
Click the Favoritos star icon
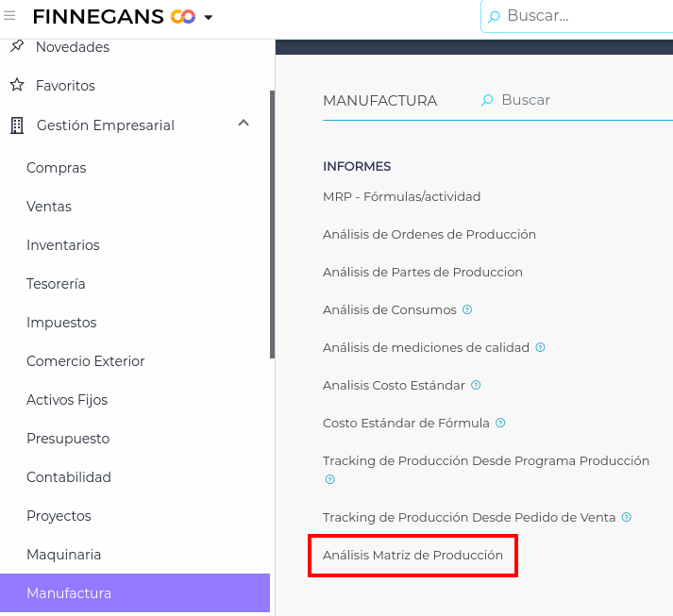pos(16,85)
